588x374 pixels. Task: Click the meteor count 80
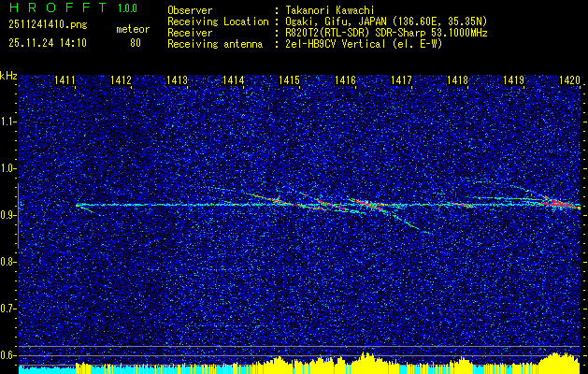tap(136, 43)
